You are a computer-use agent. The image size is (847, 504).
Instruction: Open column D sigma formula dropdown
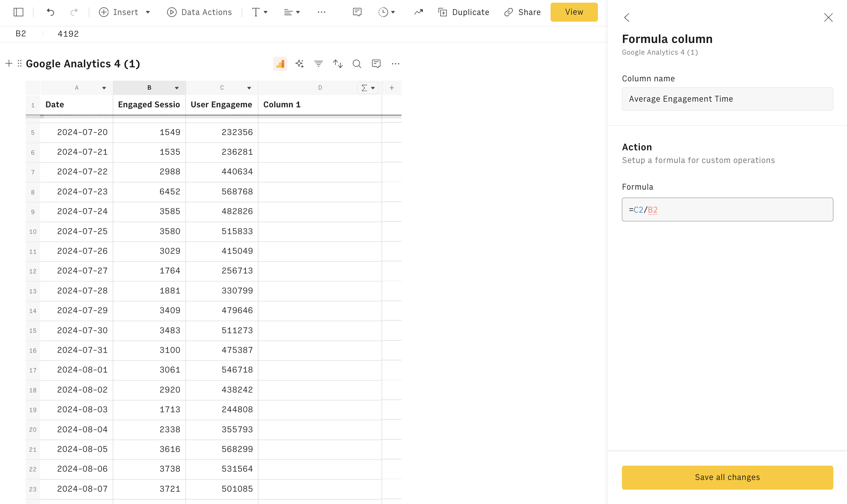[x=368, y=88]
